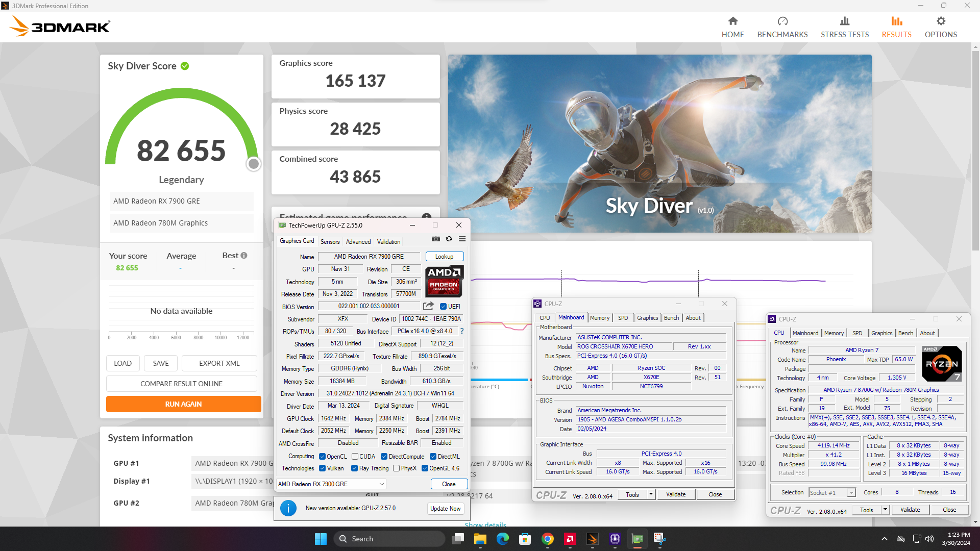980x551 pixels.
Task: Click COMPARE RESULT ONLINE
Action: 181,384
